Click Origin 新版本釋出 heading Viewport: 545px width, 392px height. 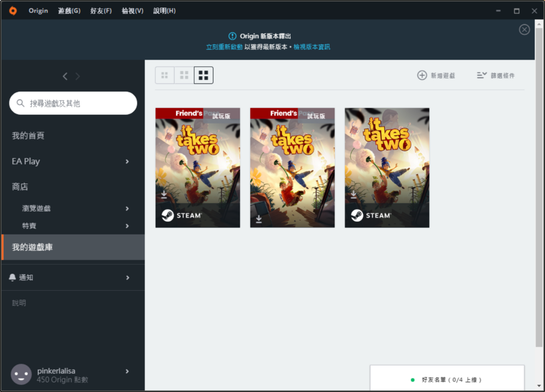tap(265, 36)
